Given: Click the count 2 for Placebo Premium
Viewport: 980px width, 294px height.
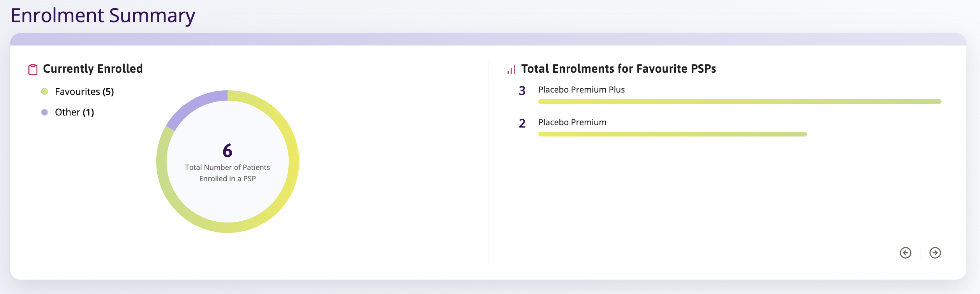Looking at the screenshot, I should pos(522,123).
